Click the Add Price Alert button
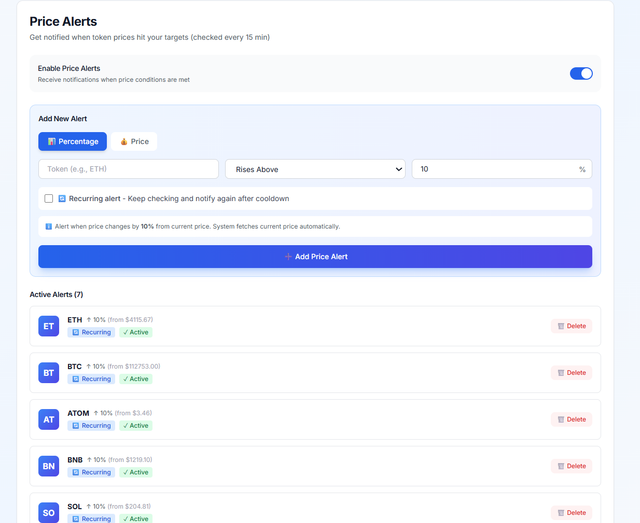Image resolution: width=640 pixels, height=523 pixels. (315, 256)
